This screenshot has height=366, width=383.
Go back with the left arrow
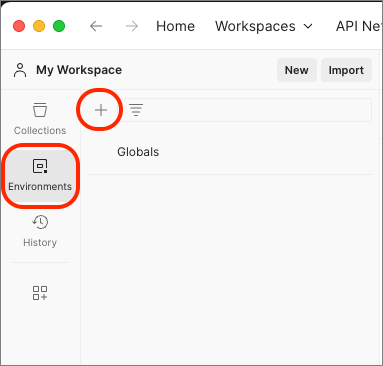pyautogui.click(x=96, y=26)
